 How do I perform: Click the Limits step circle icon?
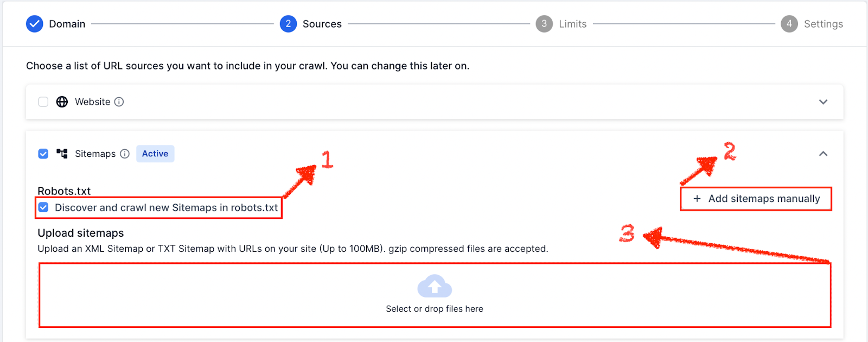point(544,24)
